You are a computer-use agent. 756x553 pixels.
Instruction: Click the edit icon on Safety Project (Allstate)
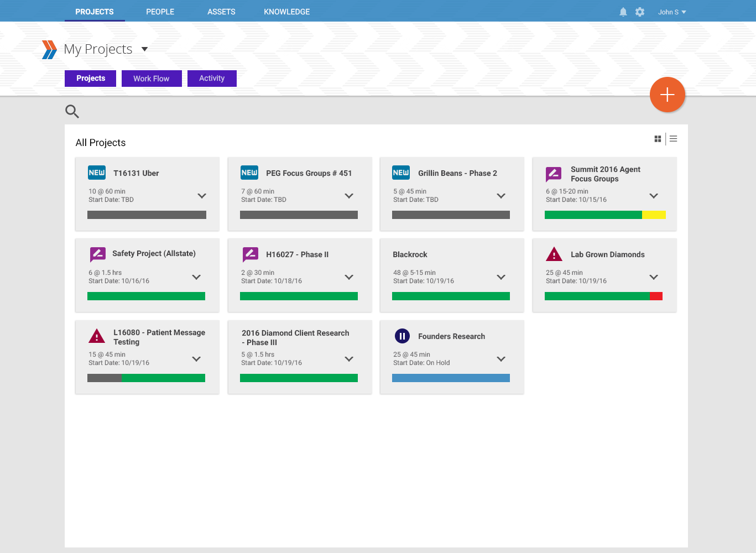(98, 254)
